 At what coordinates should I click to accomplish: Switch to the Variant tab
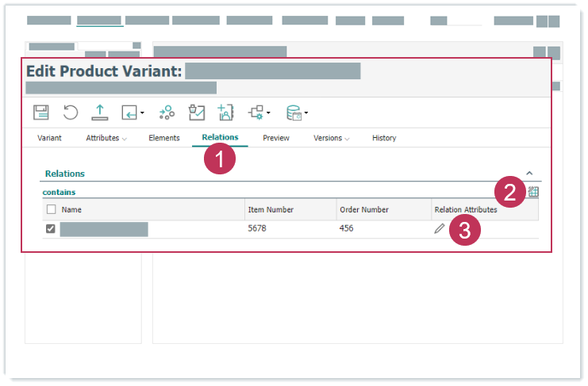(49, 138)
